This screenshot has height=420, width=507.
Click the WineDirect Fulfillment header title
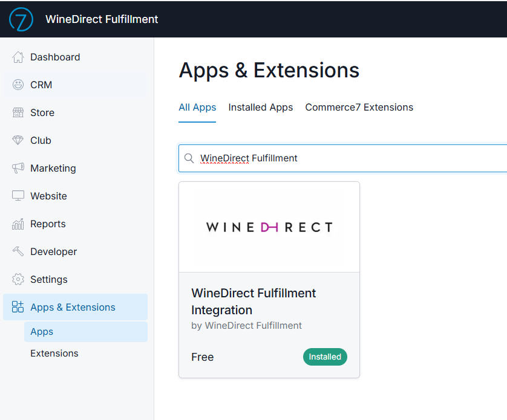coord(102,19)
